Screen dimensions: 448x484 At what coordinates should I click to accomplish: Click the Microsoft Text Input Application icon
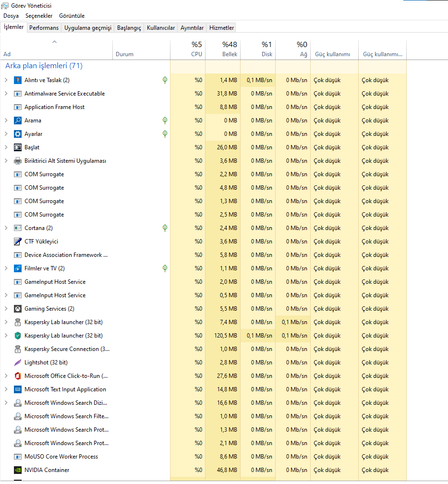click(x=18, y=389)
